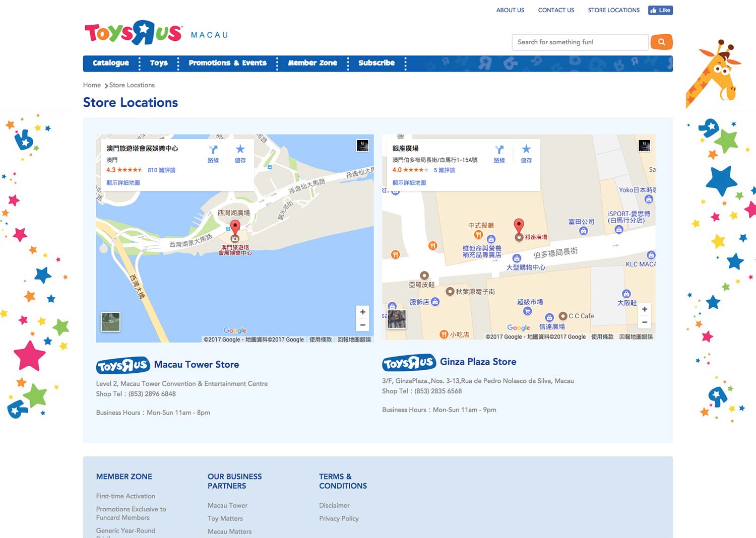Open the Catalogue menu

pyautogui.click(x=111, y=63)
